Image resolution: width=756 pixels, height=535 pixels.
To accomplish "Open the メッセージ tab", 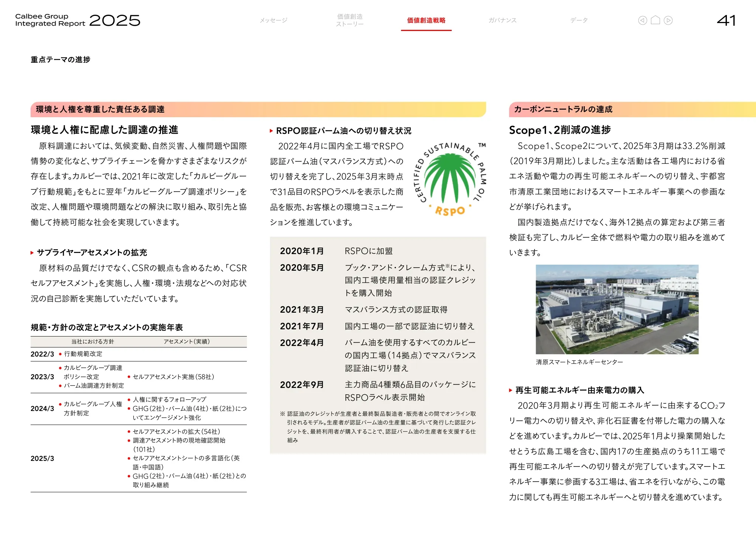I will coord(273,20).
